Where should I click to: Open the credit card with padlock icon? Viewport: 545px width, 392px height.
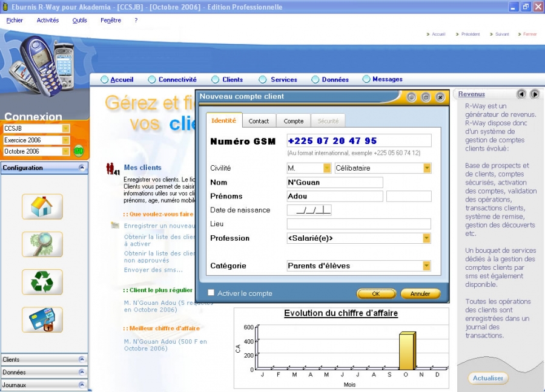[42, 319]
